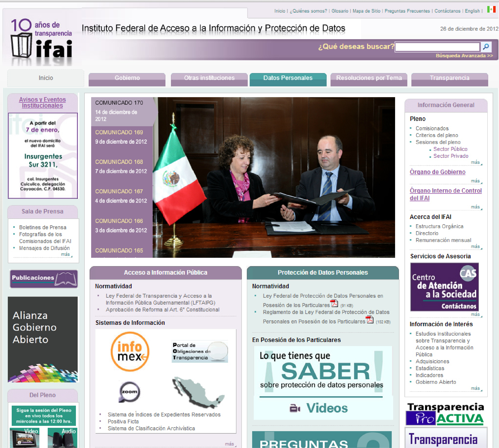This screenshot has width=499, height=448.
Task: Open the Gobierno tab
Action: coord(127,79)
